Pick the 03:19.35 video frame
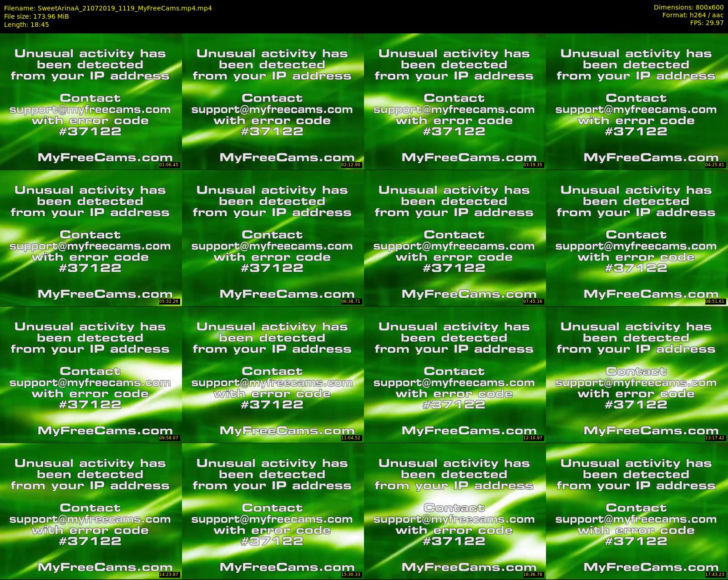The width and height of the screenshot is (728, 580). click(x=455, y=101)
